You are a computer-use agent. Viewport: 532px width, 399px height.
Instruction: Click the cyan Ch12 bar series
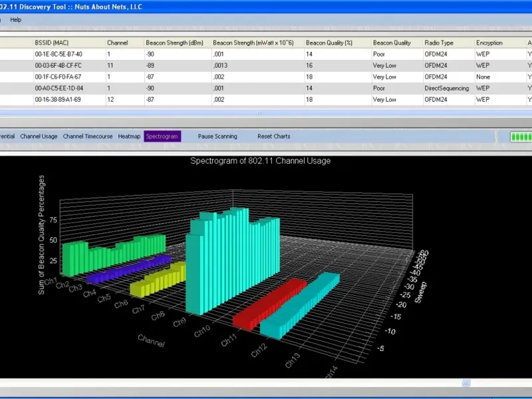click(x=301, y=305)
